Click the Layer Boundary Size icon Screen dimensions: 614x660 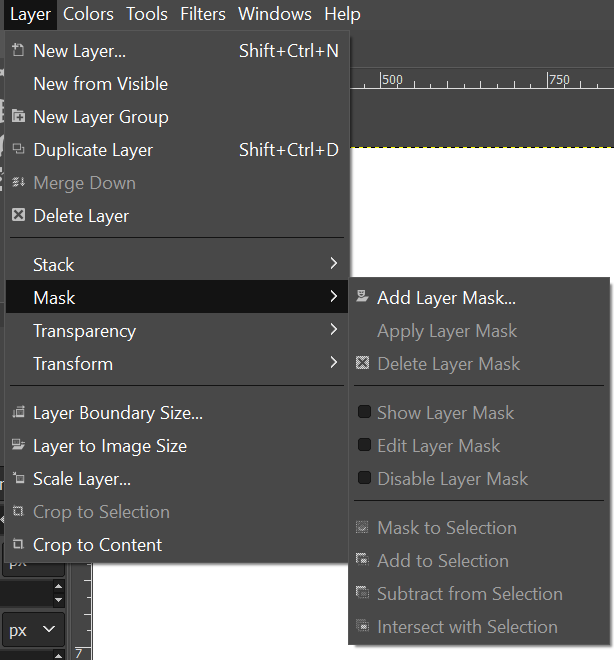point(18,412)
